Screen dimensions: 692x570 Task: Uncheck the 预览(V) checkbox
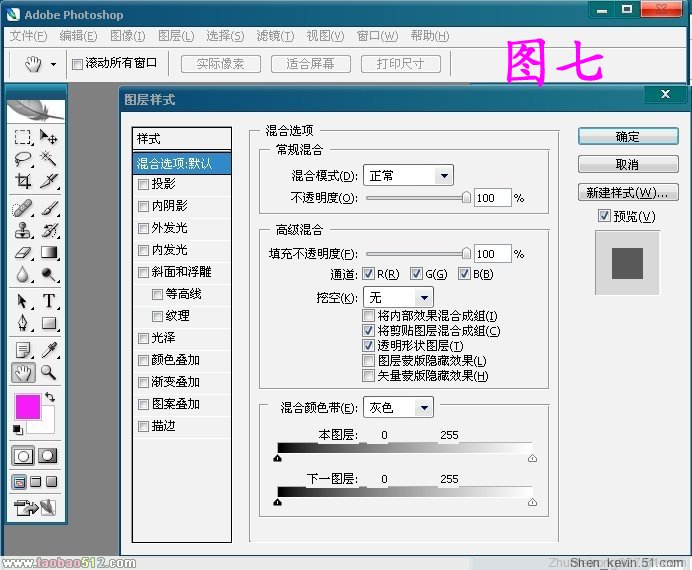(604, 216)
